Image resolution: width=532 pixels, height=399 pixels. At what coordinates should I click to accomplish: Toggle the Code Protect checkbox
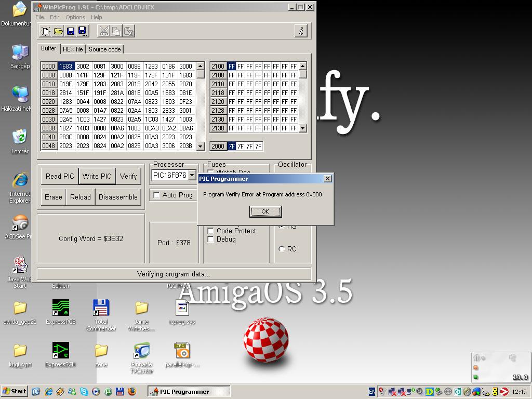pyautogui.click(x=210, y=231)
